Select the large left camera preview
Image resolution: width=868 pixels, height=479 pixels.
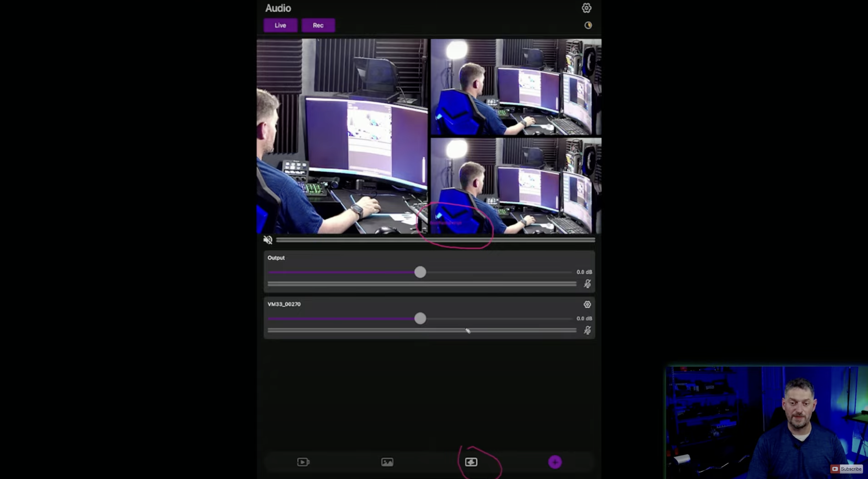[342, 136]
